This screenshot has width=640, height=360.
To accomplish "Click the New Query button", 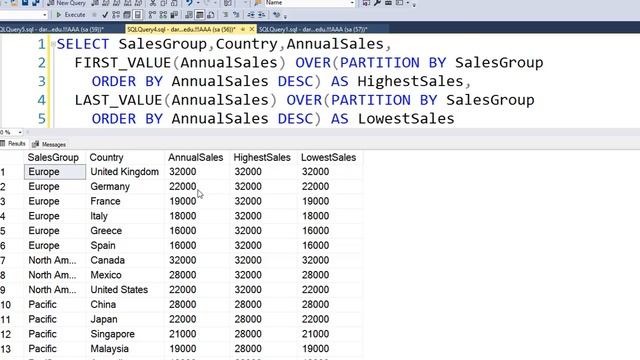I will click(66, 3).
